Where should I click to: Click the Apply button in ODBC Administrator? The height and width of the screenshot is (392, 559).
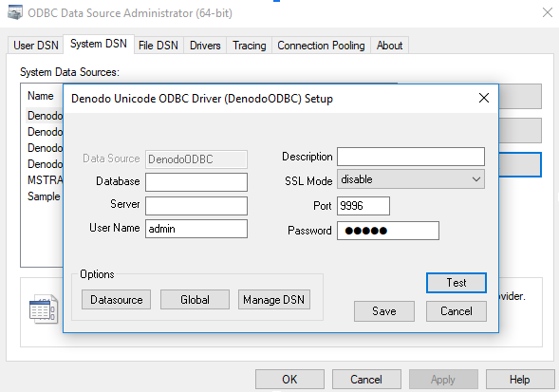[x=443, y=379]
